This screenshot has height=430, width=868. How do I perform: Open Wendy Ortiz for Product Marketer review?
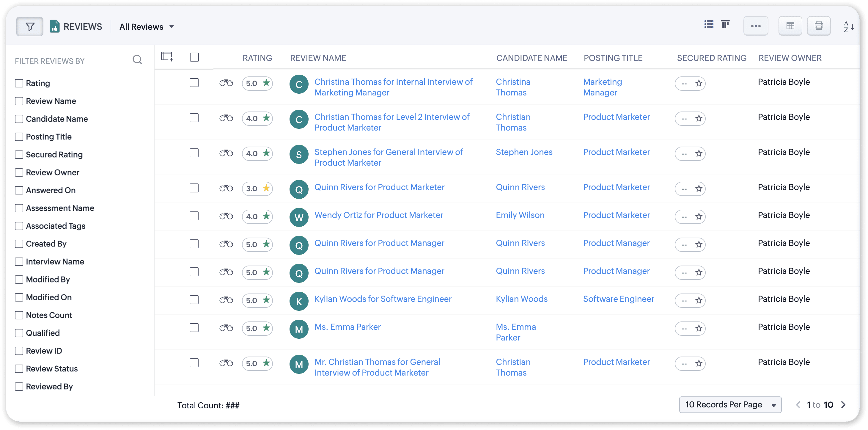378,215
